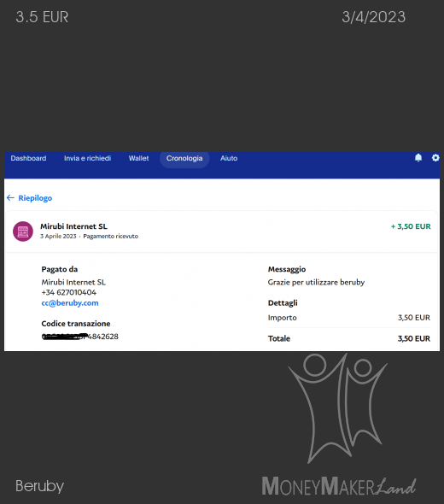Select the +34 627010404 phone number
This screenshot has height=504, width=444.
point(69,292)
